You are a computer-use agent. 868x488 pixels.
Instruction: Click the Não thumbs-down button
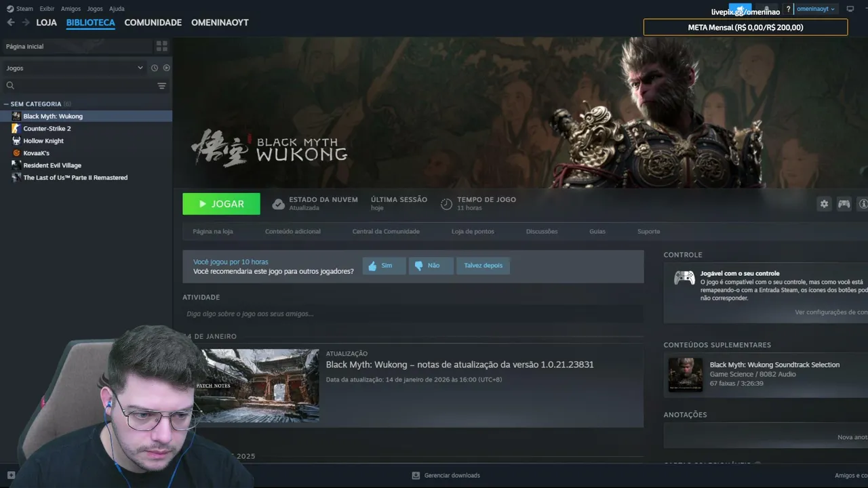[x=431, y=266]
